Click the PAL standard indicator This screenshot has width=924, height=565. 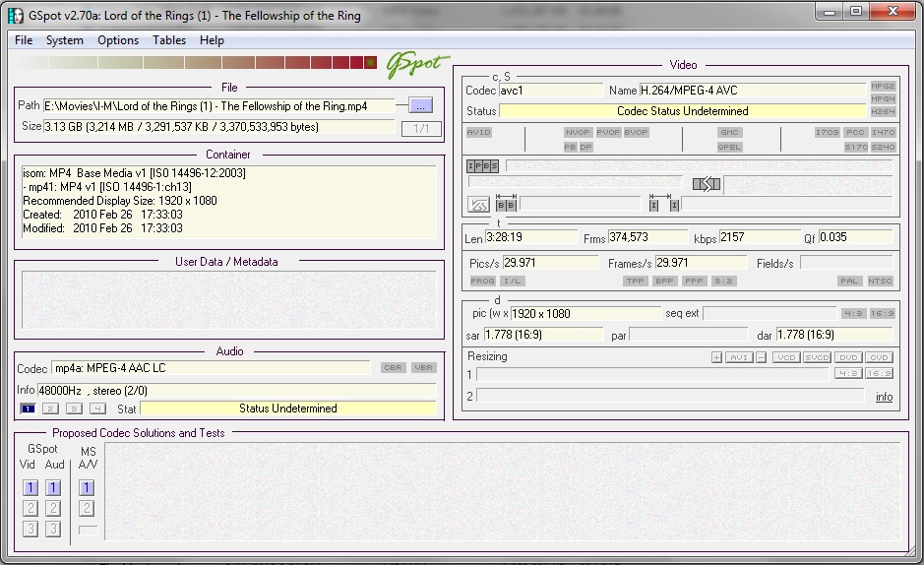tap(849, 282)
